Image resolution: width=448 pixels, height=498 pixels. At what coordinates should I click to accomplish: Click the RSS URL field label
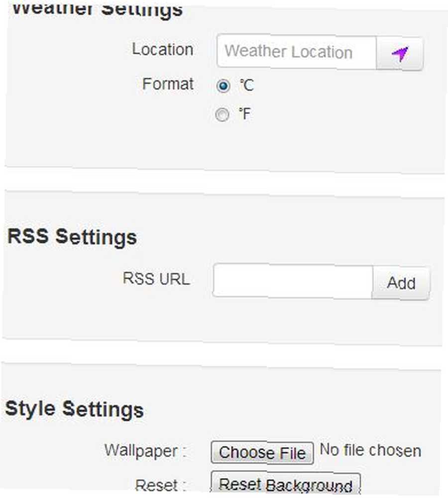click(156, 278)
